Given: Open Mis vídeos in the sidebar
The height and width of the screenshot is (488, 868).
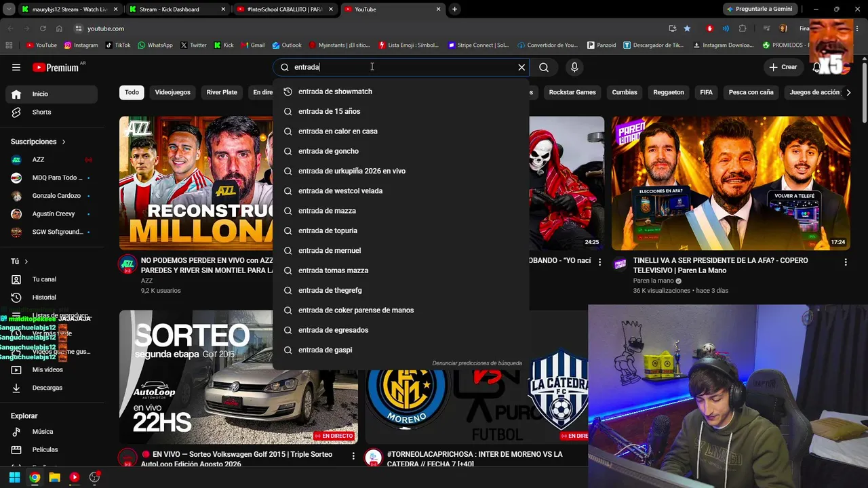Looking at the screenshot, I should [52, 370].
